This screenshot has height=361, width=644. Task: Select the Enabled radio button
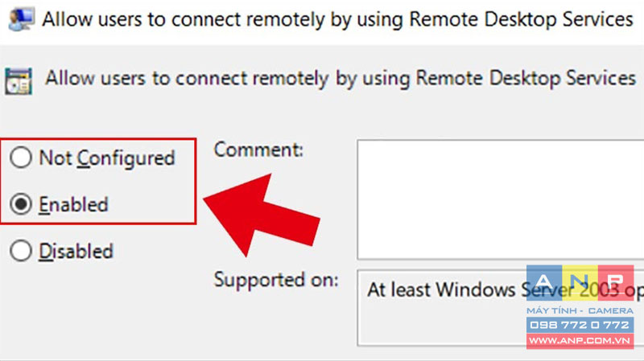click(21, 204)
